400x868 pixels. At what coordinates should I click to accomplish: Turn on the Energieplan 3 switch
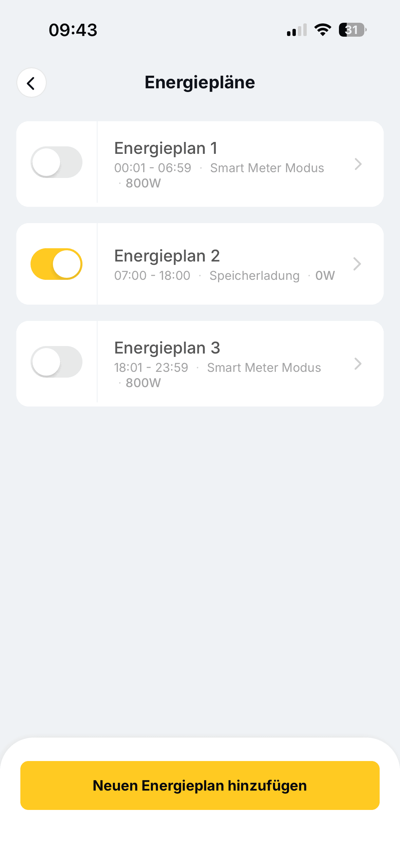(x=56, y=362)
